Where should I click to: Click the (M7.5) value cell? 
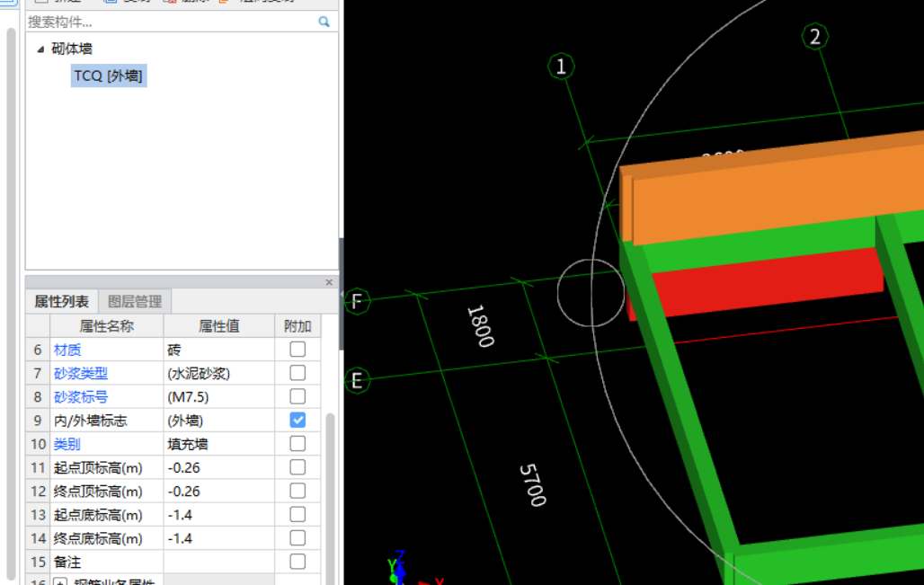[218, 396]
